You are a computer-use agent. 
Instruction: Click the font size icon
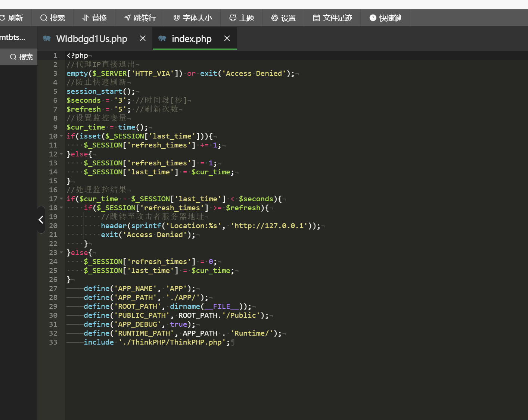tap(176, 18)
